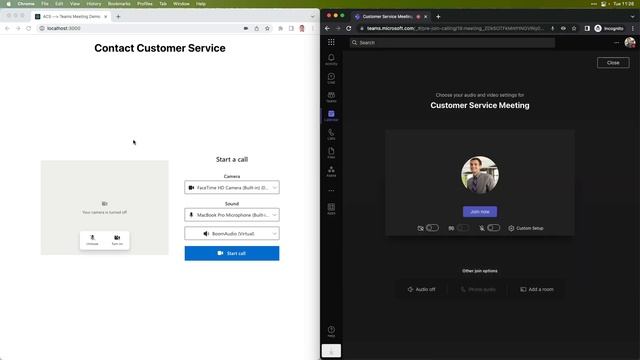Screen dimensions: 640x360
Task: Click Incognito profile indicator
Action: pos(609,29)
